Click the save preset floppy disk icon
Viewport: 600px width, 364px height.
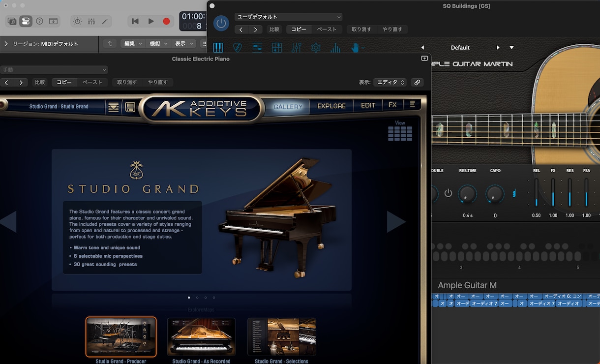coord(130,107)
